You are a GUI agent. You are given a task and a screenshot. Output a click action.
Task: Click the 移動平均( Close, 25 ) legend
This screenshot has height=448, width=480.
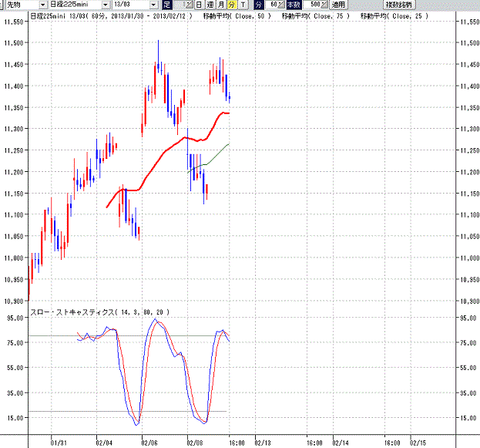pos(394,16)
